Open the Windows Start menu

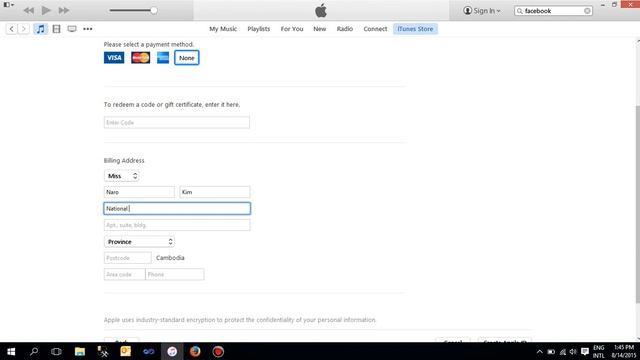11,351
